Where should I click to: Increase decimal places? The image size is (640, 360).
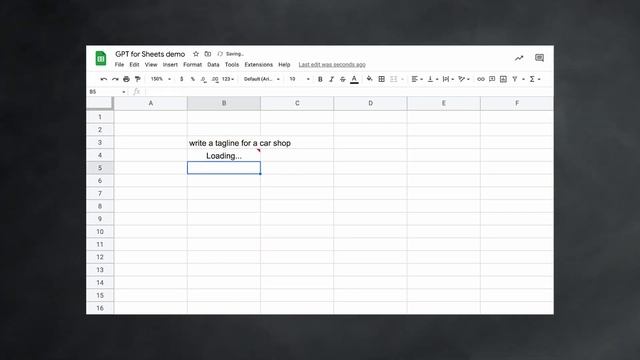[215, 79]
